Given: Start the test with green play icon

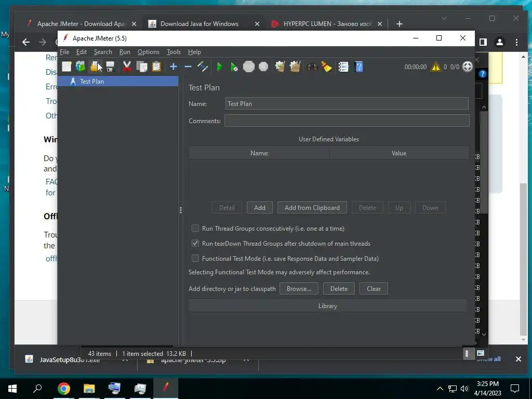Looking at the screenshot, I should tap(220, 67).
